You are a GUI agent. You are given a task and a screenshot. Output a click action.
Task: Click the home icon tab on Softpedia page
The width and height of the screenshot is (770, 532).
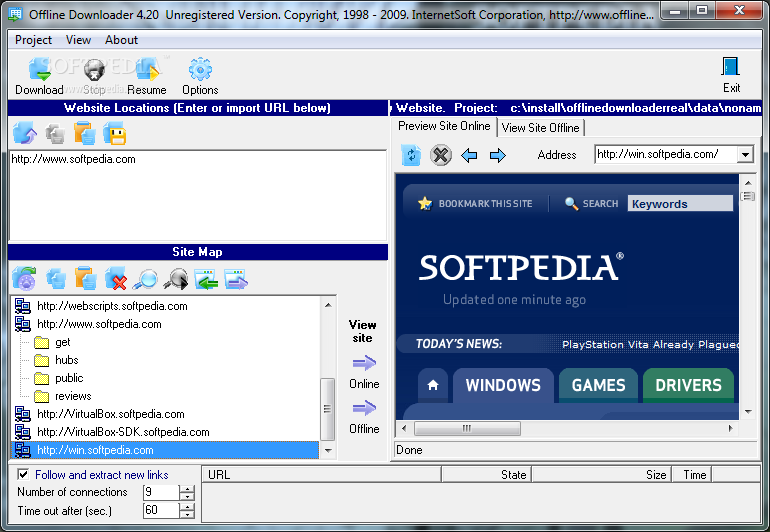coord(433,385)
